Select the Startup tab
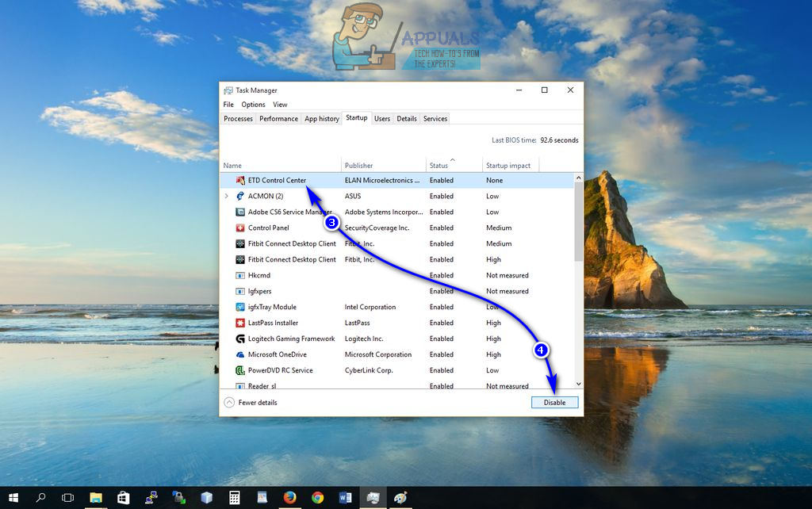This screenshot has width=812, height=509. 356,118
